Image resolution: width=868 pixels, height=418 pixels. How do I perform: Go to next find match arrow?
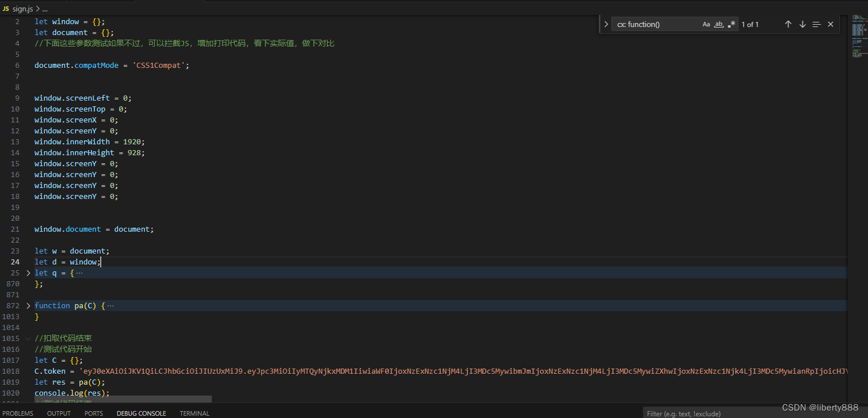coord(802,24)
